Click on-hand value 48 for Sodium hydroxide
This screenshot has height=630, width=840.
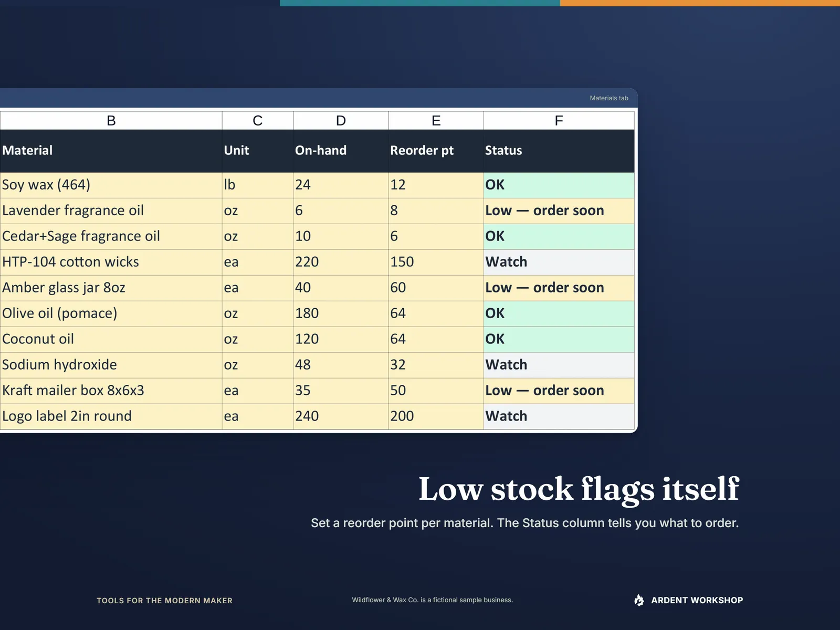coord(341,365)
